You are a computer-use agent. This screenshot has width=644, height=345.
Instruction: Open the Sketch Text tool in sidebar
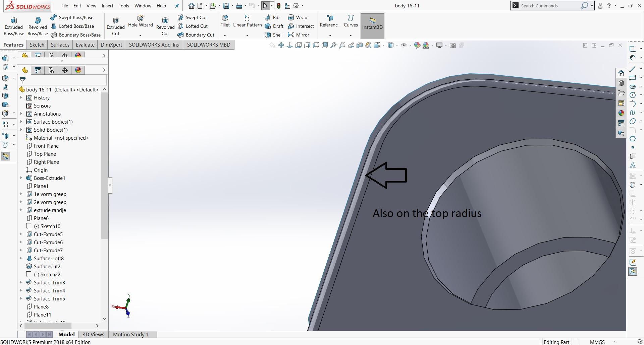(x=633, y=165)
